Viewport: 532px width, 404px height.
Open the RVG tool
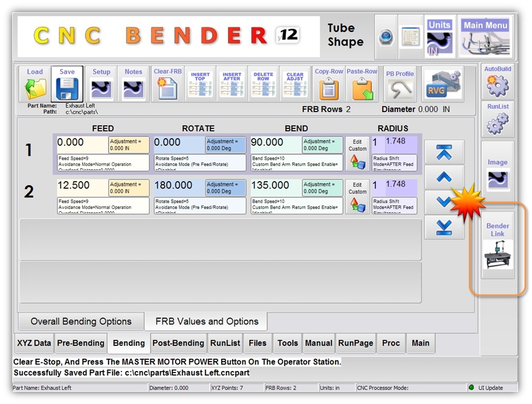coord(442,85)
